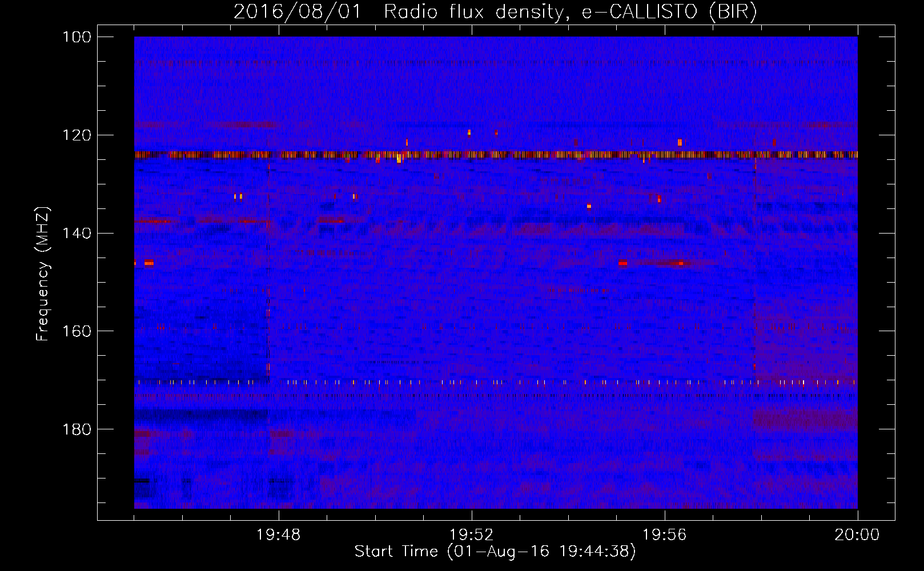Image resolution: width=924 pixels, height=571 pixels.
Task: Click the 'Start Time (01-Aug-16 19:44:38)' axis label
Action: click(x=495, y=552)
